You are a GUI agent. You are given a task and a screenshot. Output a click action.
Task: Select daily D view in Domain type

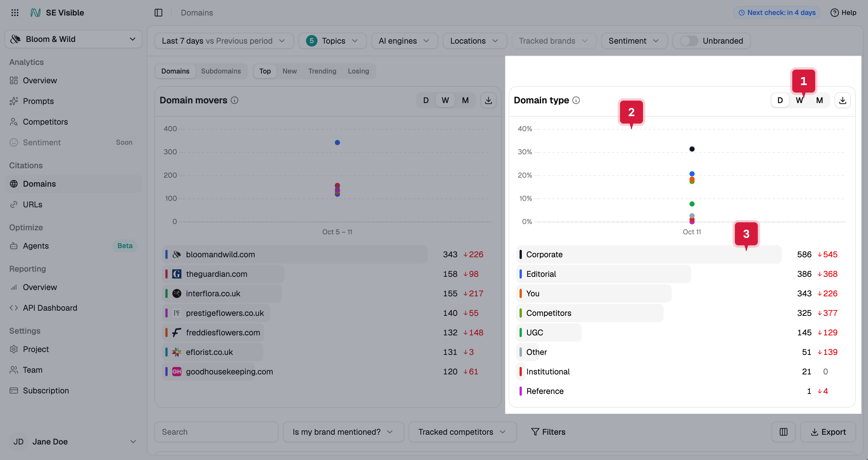click(x=780, y=100)
